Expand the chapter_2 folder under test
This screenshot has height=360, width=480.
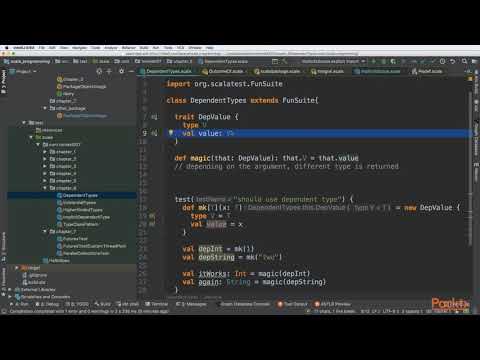[x=45, y=159]
